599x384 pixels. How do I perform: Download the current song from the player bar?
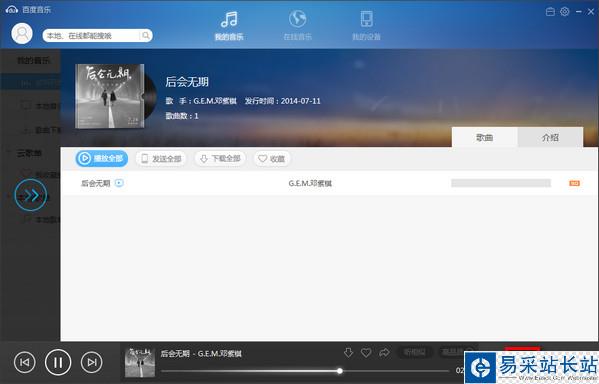coord(348,352)
